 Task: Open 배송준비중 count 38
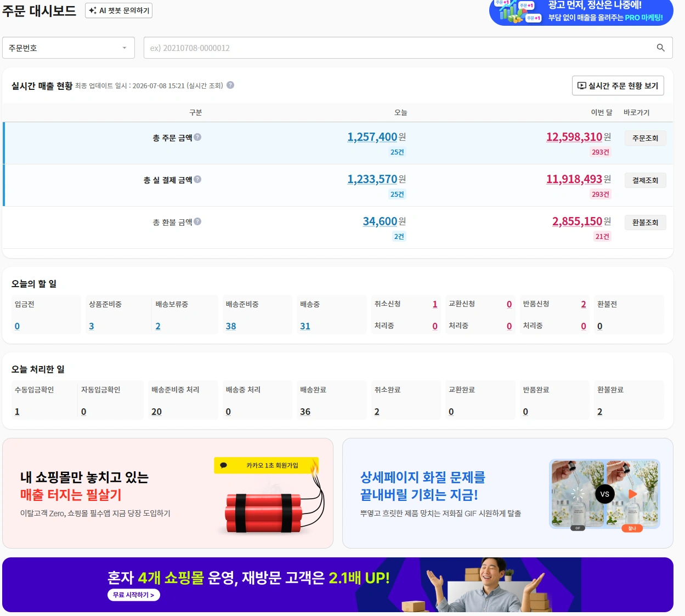tap(231, 326)
